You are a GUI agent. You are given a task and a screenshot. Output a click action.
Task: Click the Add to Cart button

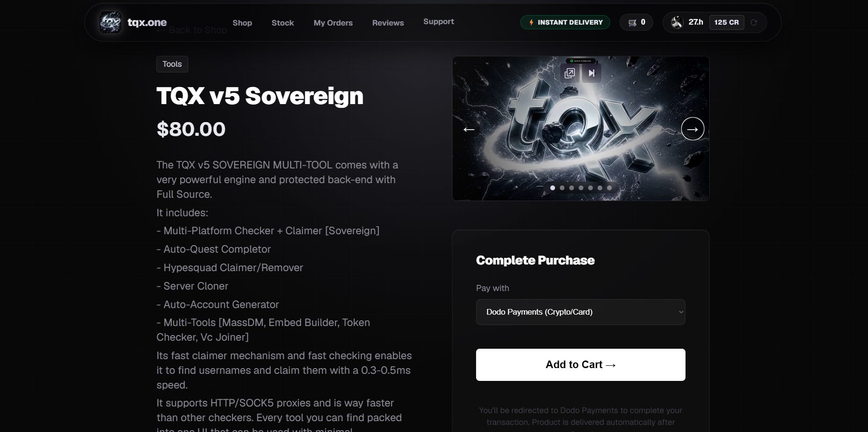(x=581, y=365)
